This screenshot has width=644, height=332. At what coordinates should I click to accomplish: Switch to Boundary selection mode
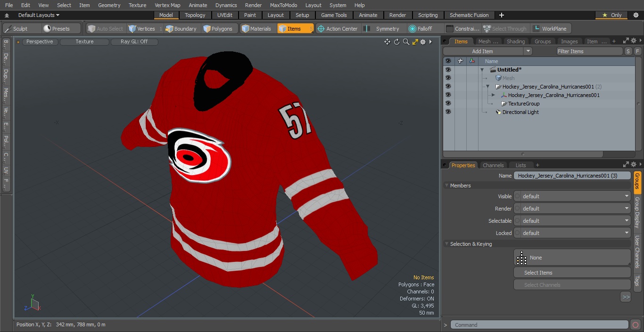[x=181, y=29]
